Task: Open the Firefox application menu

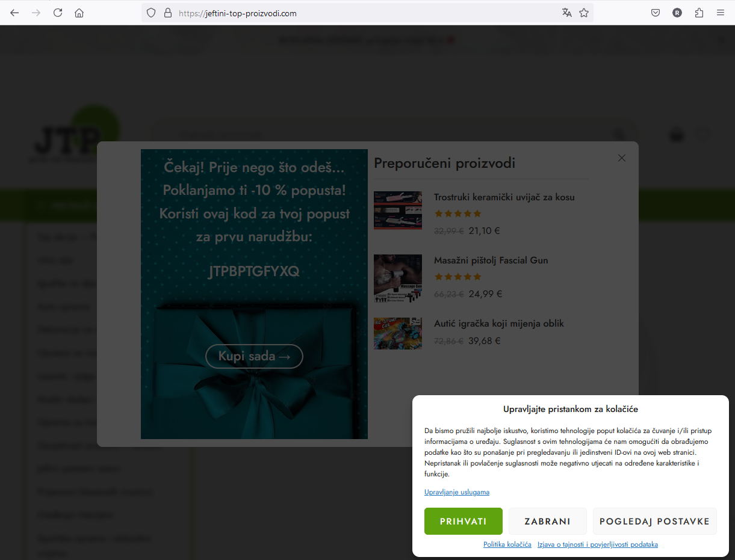Action: [721, 13]
